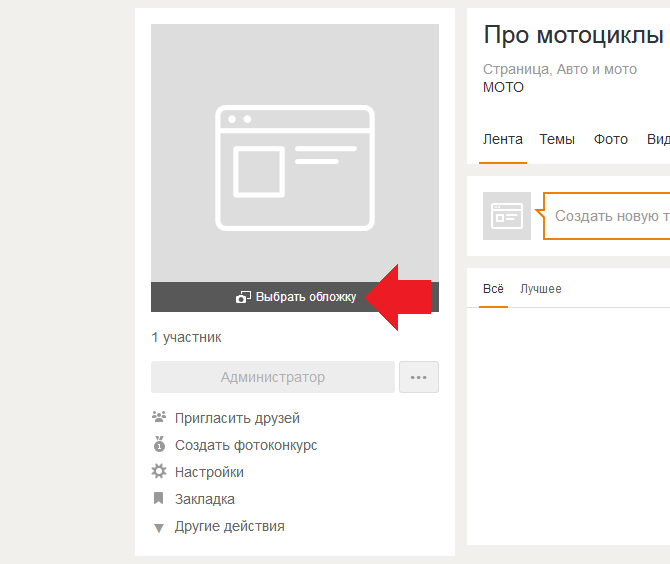Switch to the Лента tab

click(502, 139)
